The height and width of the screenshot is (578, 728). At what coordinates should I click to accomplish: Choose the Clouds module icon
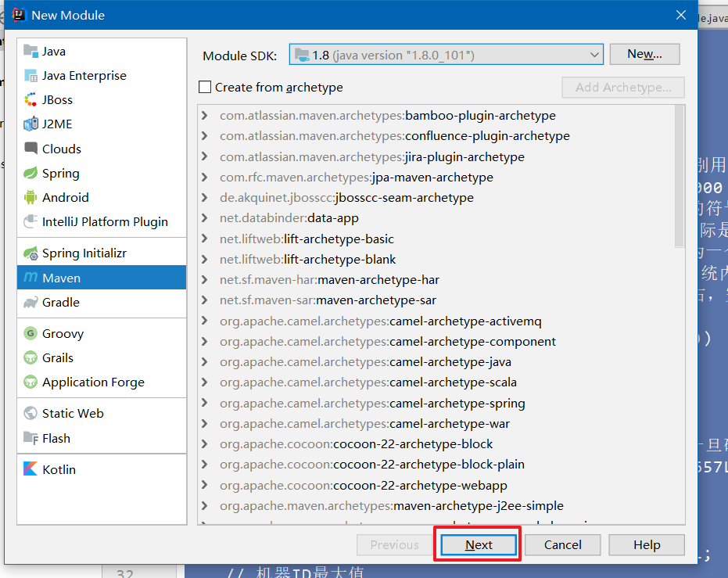tap(30, 149)
